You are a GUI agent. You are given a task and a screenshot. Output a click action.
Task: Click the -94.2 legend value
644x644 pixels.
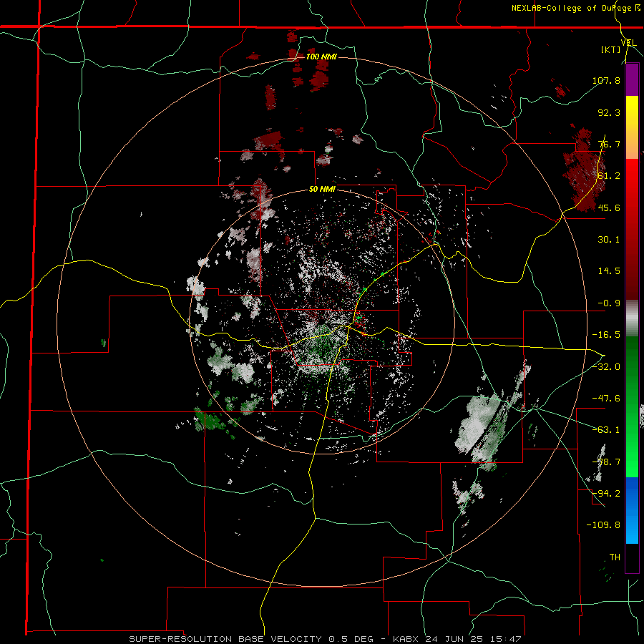606,493
